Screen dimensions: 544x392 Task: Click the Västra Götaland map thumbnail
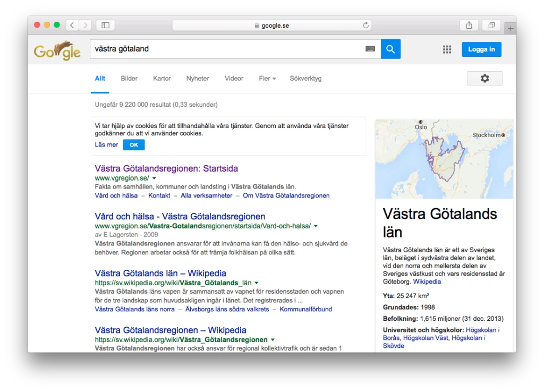click(444, 159)
